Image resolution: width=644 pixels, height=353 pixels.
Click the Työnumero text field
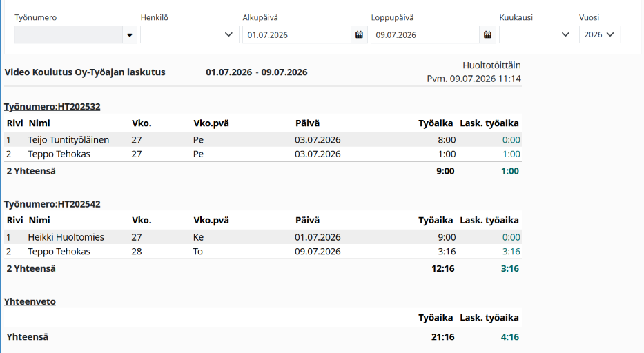[68, 35]
